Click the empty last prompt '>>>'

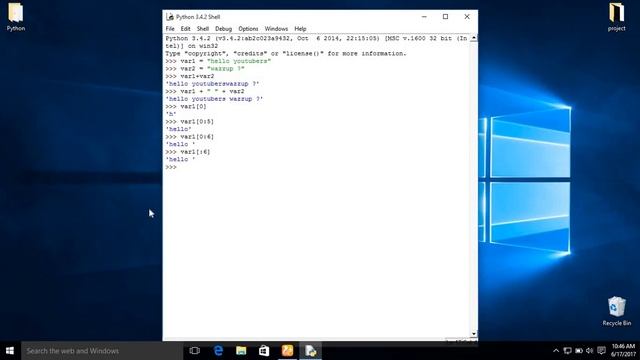click(171, 167)
